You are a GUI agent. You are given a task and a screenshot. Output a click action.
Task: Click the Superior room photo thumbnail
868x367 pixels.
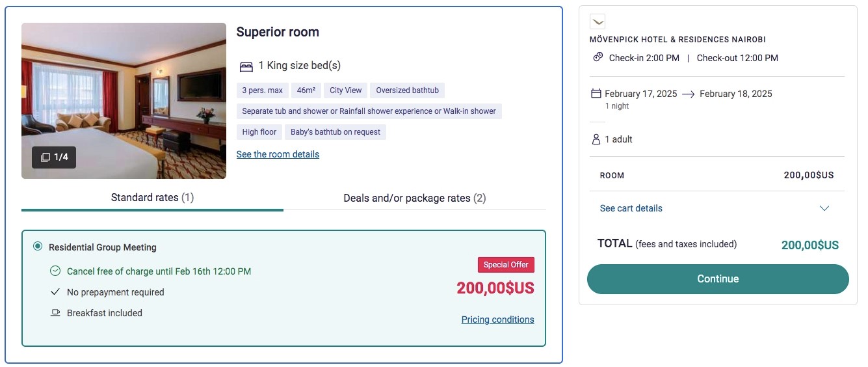click(x=124, y=101)
